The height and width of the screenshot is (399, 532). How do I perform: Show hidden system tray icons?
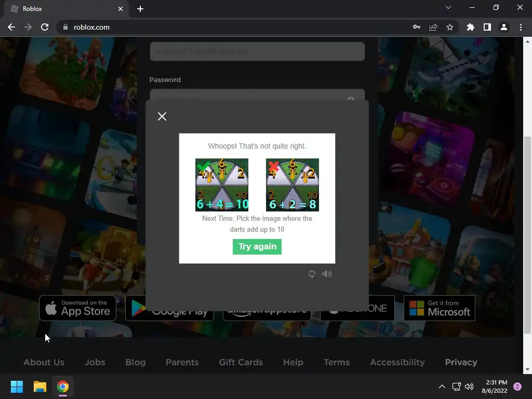click(x=442, y=387)
